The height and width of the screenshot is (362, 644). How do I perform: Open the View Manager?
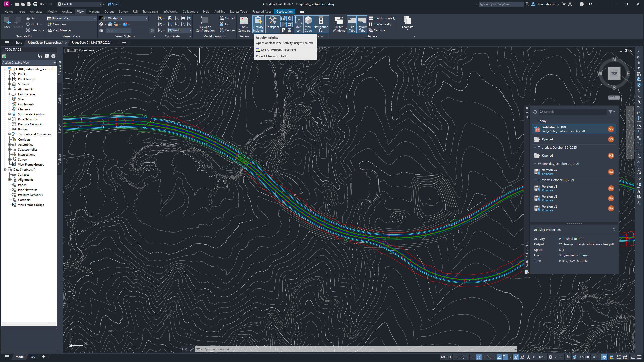tap(59, 30)
